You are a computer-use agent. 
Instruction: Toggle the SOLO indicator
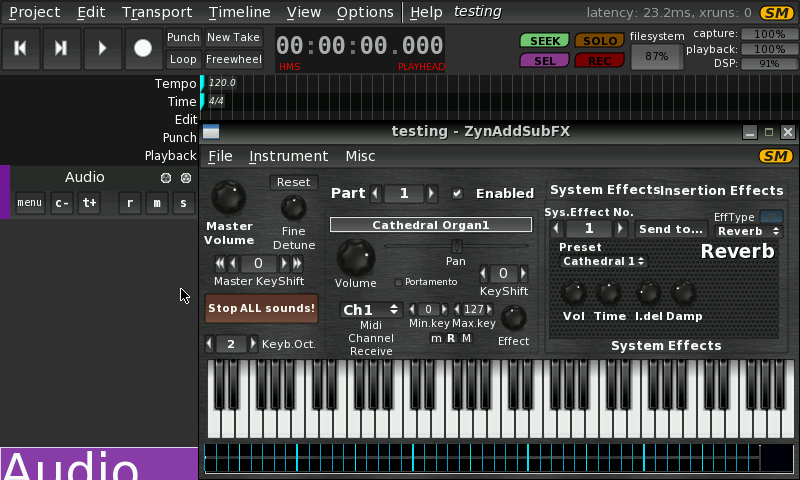(x=599, y=41)
